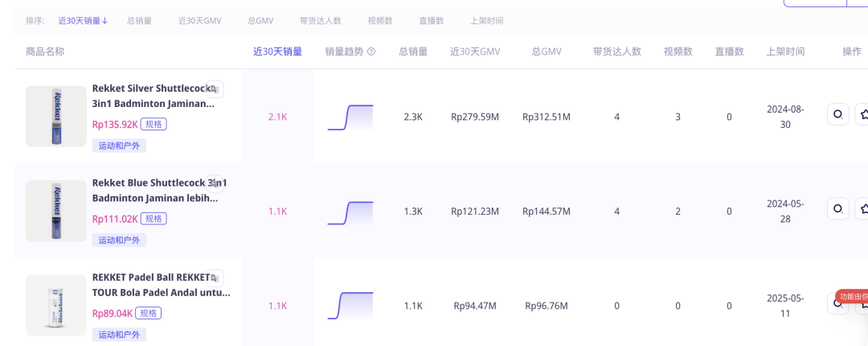The height and width of the screenshot is (346, 868).
Task: Click 带货达人数 table column header
Action: [616, 51]
